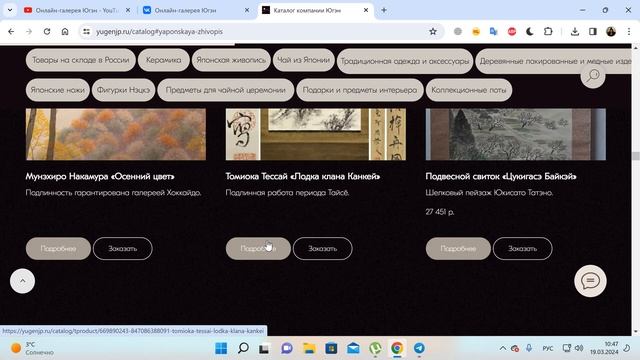The height and width of the screenshot is (360, 640).
Task: Open the weather widget on taskbar
Action: pos(33,348)
